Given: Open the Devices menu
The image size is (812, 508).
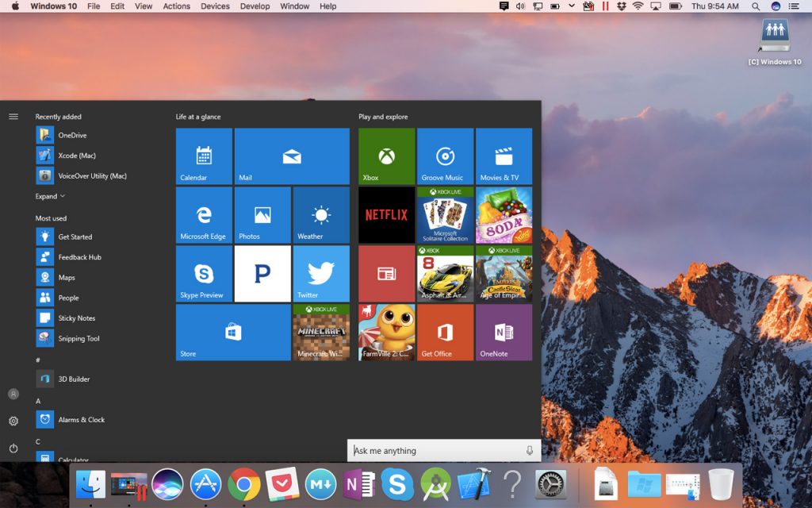Looking at the screenshot, I should [x=216, y=6].
